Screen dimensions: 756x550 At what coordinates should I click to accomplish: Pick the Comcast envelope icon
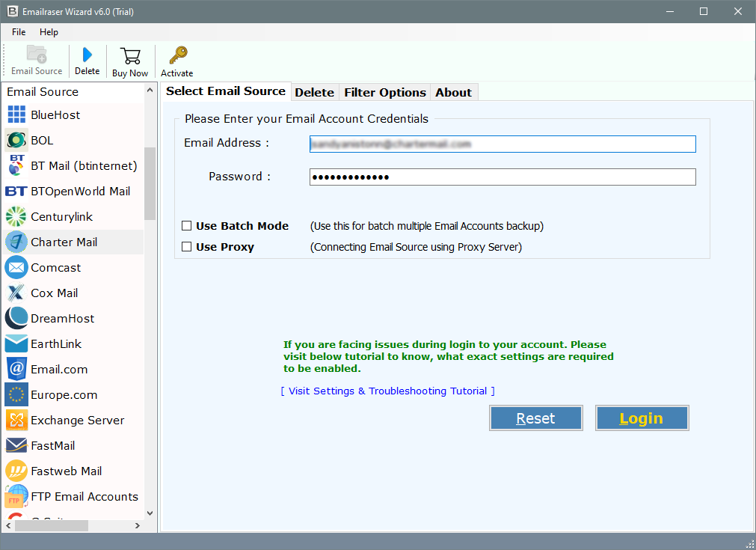pyautogui.click(x=16, y=268)
